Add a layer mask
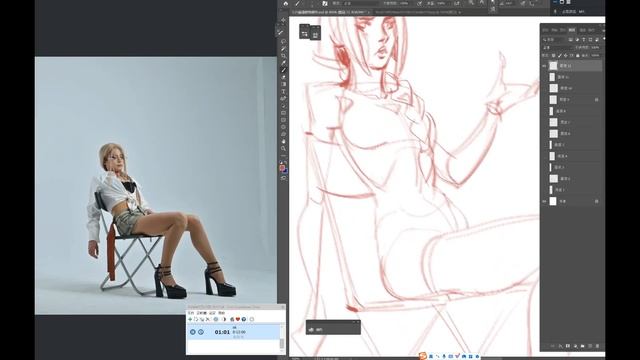Screen dimensions: 640x360 coord(567,346)
